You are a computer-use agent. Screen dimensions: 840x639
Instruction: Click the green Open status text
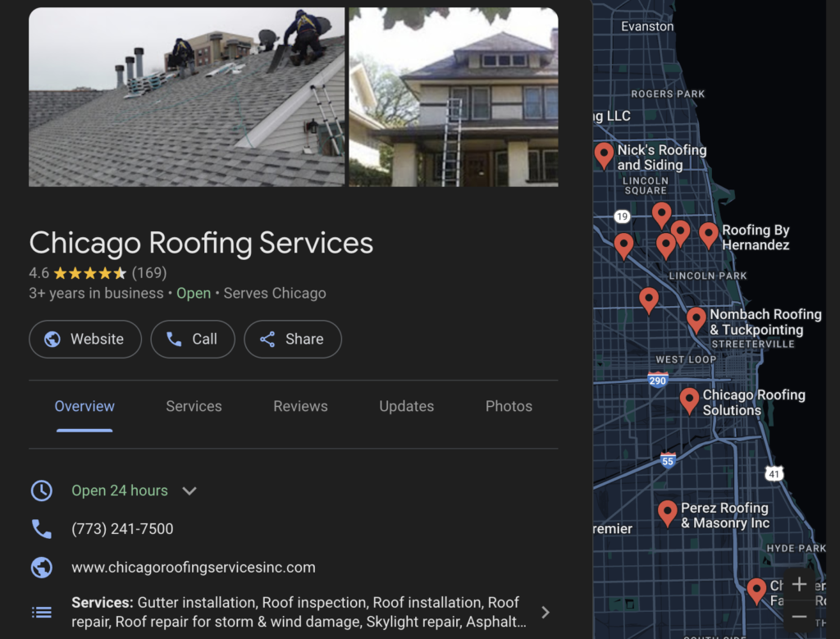[x=194, y=294]
